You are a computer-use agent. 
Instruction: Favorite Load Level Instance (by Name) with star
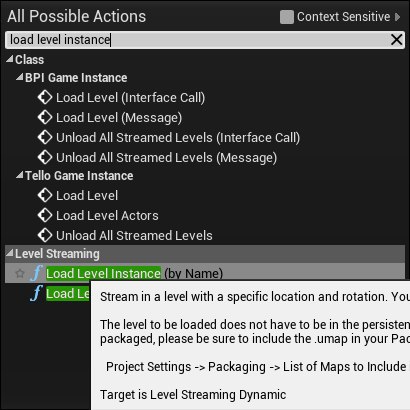tap(20, 273)
